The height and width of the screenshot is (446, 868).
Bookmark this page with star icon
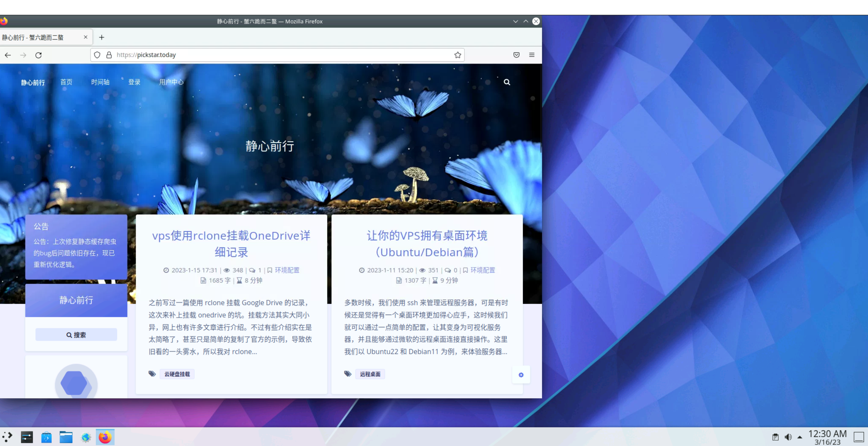[x=457, y=55]
